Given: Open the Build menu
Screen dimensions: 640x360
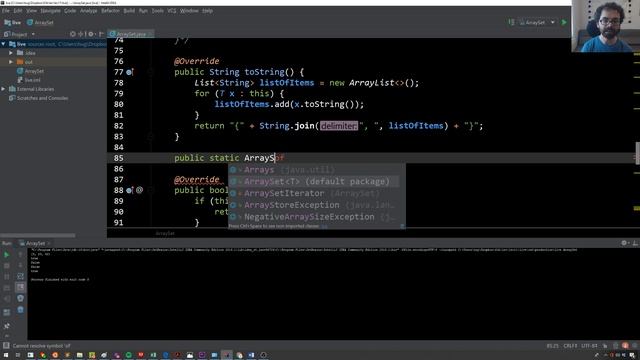Looking at the screenshot, I should point(129,11).
